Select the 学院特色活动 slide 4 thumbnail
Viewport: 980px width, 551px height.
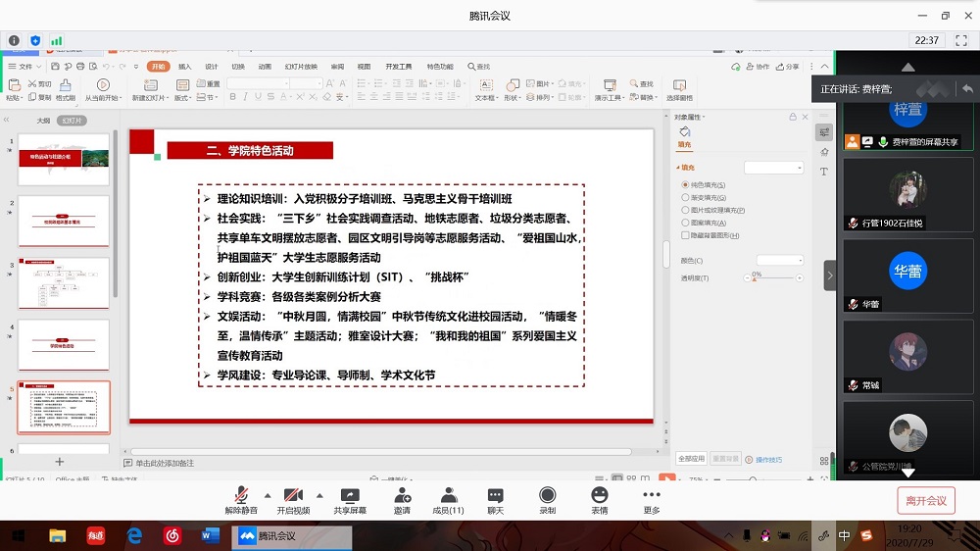tap(64, 345)
